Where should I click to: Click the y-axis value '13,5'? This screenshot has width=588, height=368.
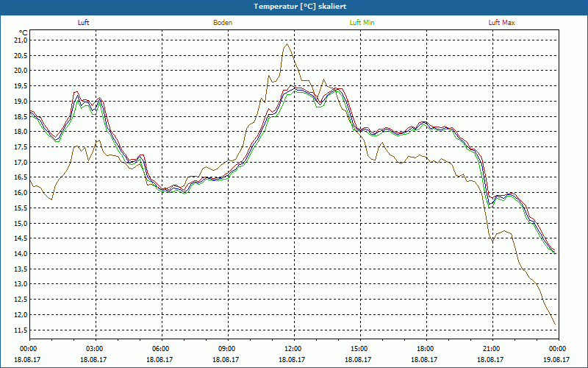[21, 269]
